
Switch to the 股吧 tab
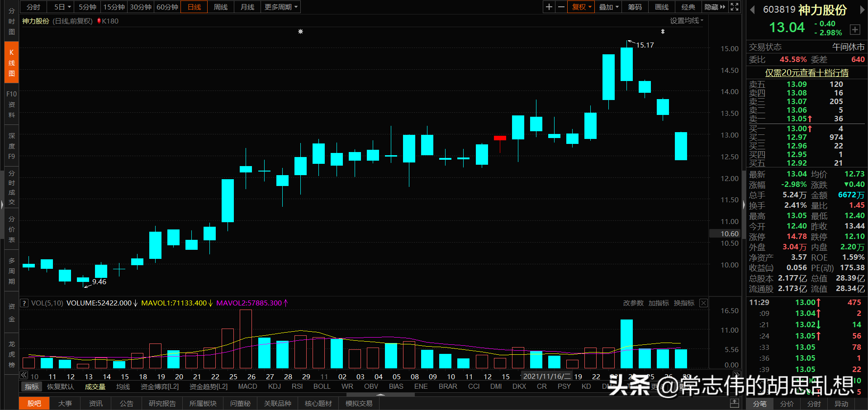coord(34,403)
